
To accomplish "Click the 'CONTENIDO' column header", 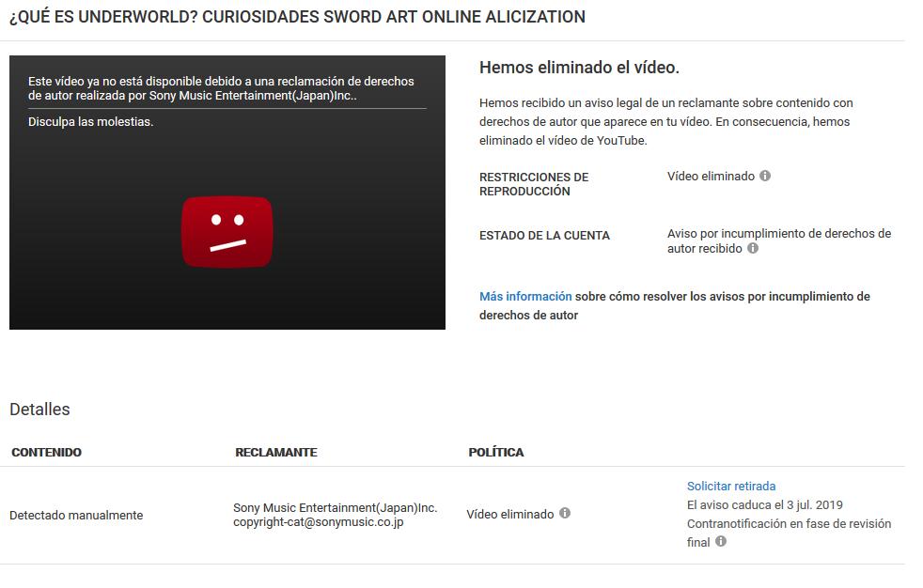I will (46, 452).
